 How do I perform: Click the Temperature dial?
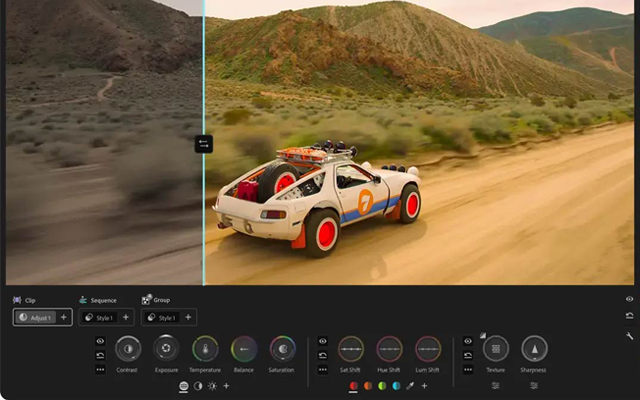click(x=205, y=349)
